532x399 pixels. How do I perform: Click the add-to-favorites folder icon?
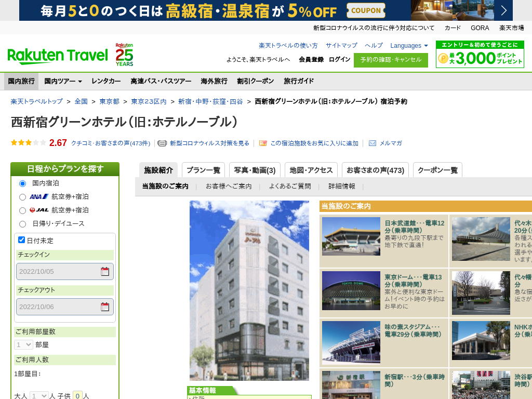coord(263,143)
